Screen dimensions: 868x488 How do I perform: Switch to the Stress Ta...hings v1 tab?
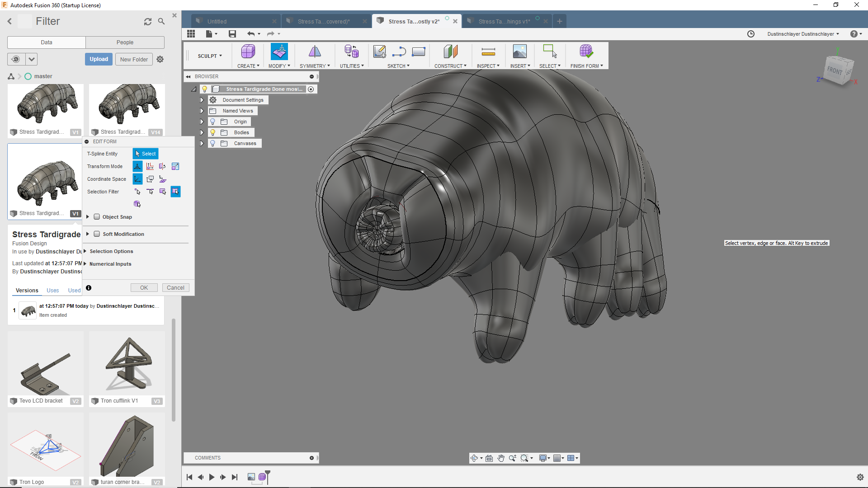pos(506,21)
